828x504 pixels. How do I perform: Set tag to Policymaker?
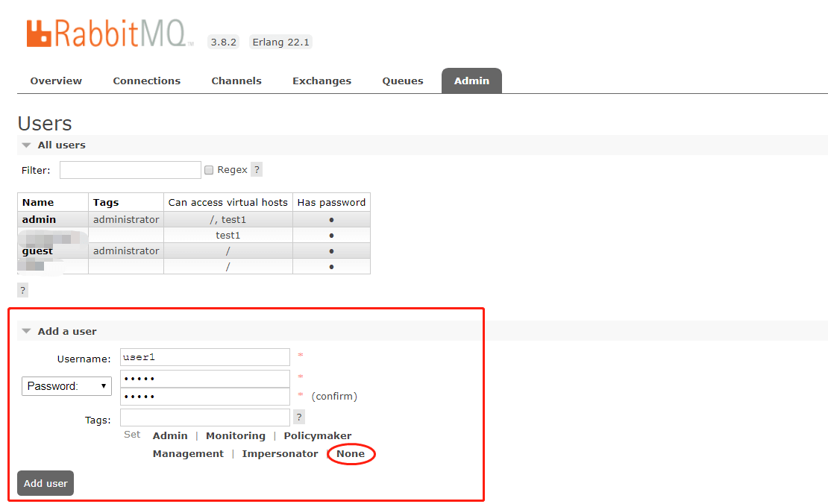pyautogui.click(x=317, y=435)
